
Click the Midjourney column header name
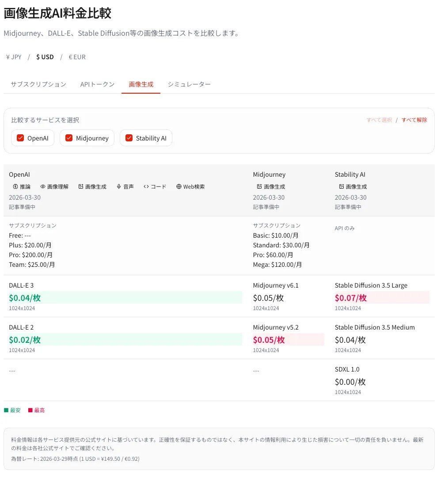click(270, 175)
